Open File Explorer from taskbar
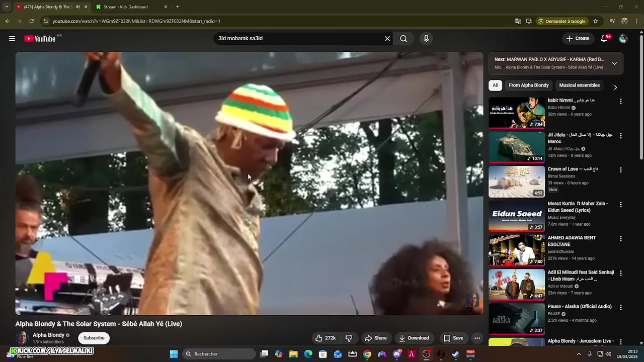This screenshot has width=644, height=362. (293, 354)
